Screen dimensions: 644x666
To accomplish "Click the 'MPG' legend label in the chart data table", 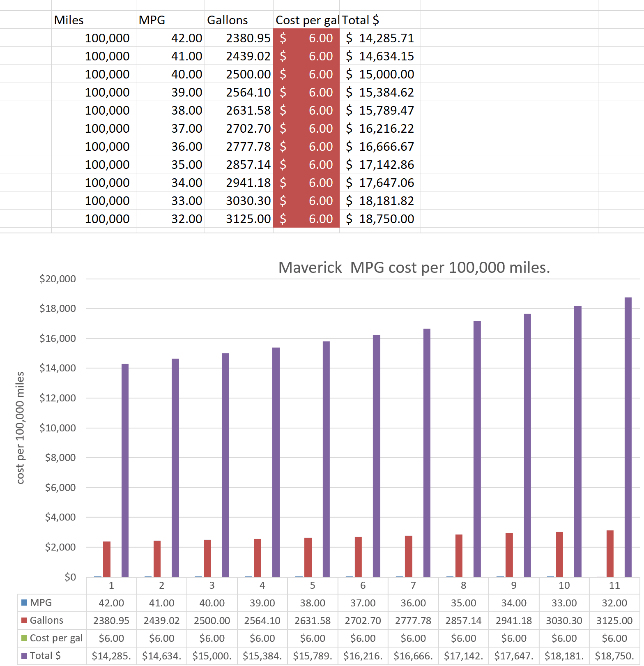I will (x=41, y=603).
